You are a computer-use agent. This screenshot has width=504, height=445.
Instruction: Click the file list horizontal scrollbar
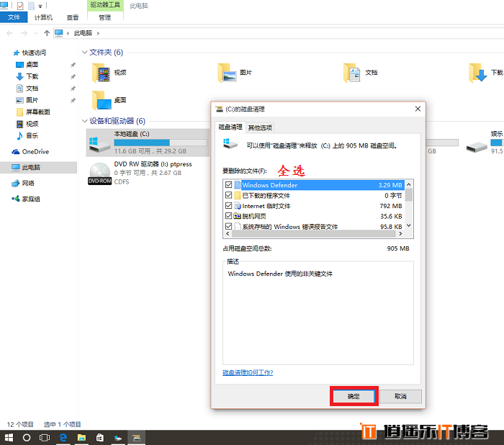pyautogui.click(x=313, y=234)
